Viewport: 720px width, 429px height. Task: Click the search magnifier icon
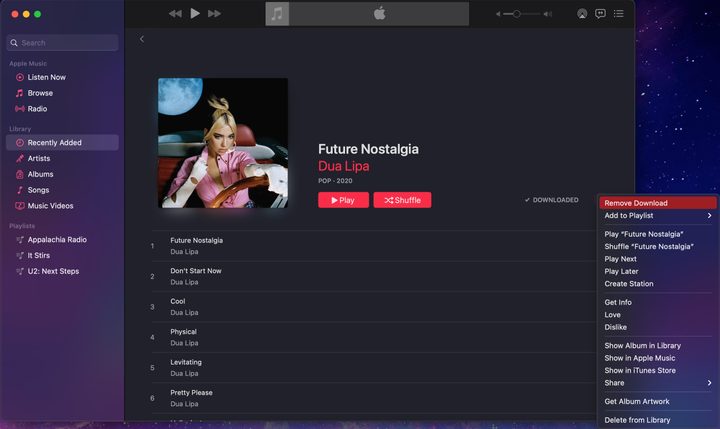(x=14, y=43)
